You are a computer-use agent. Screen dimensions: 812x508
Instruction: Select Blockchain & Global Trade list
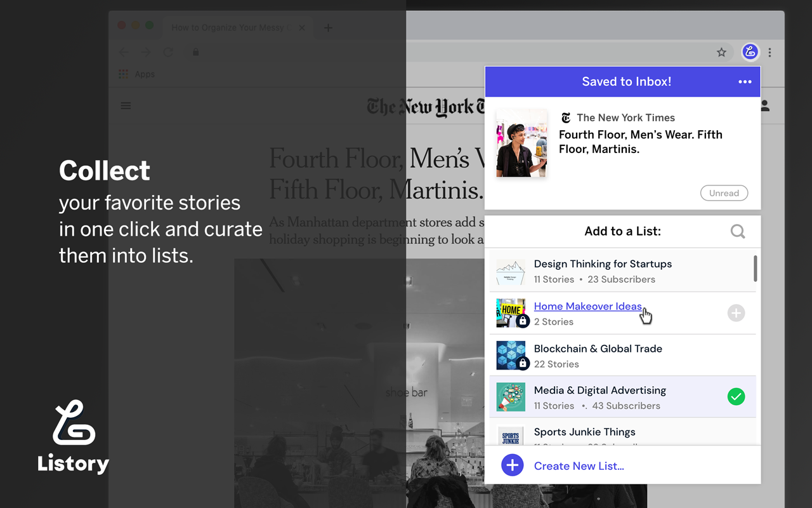pos(623,356)
